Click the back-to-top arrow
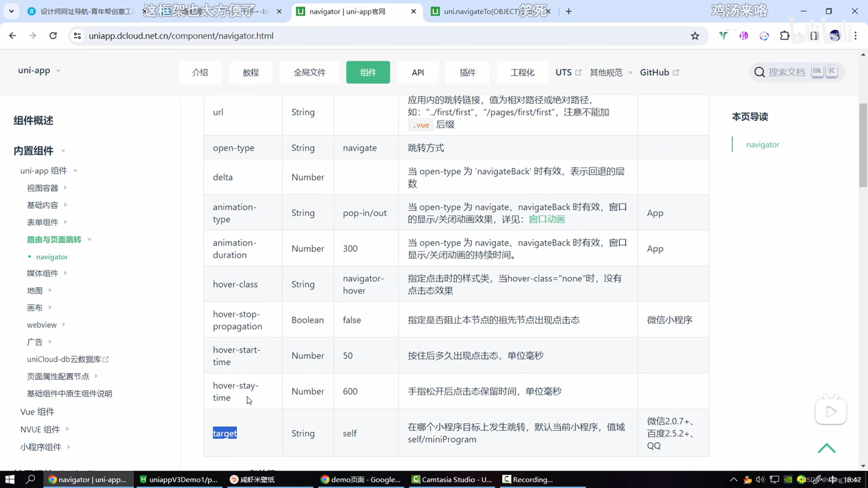This screenshot has height=488, width=868. 826,448
